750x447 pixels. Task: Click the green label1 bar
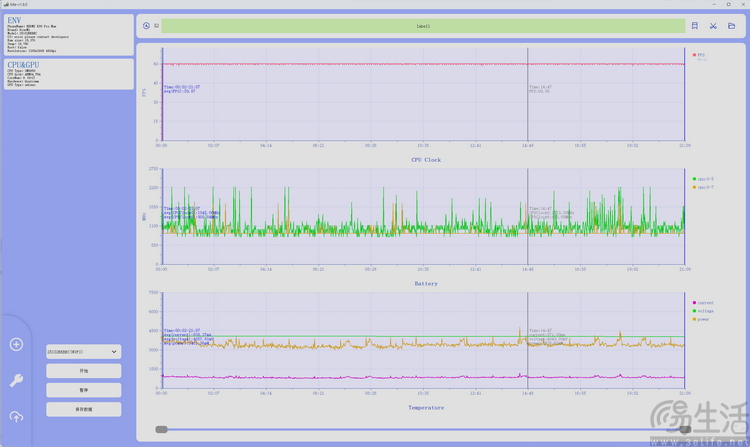(x=424, y=26)
